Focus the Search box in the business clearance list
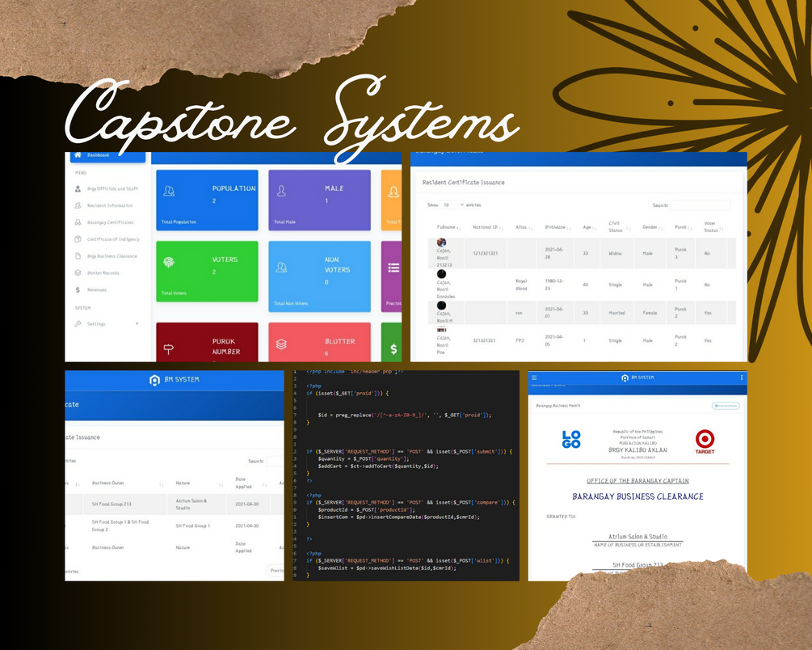 [x=275, y=461]
